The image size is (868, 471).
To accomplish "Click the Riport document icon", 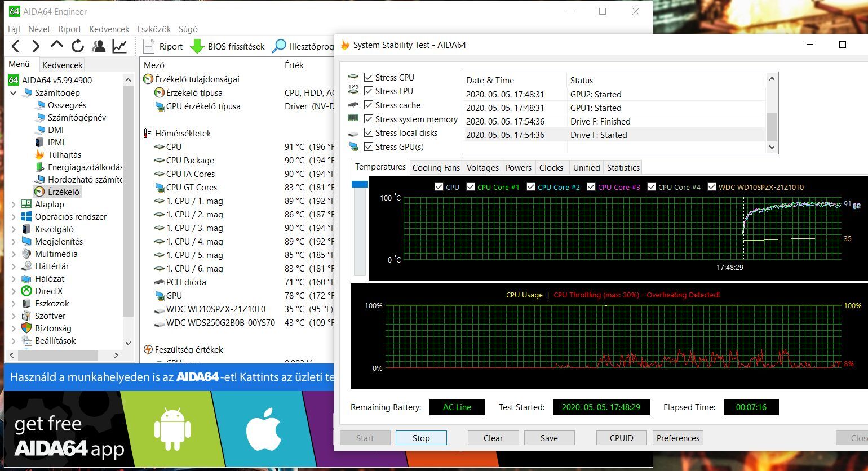I will (149, 46).
